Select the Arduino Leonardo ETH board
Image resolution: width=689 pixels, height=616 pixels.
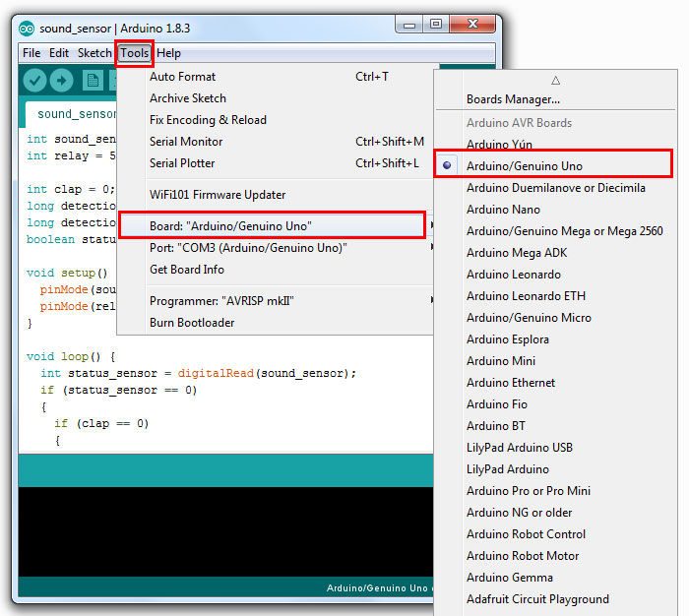click(x=556, y=296)
